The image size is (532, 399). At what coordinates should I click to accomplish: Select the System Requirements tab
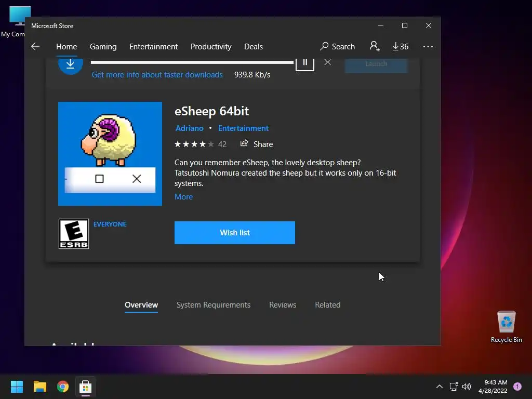(x=214, y=305)
